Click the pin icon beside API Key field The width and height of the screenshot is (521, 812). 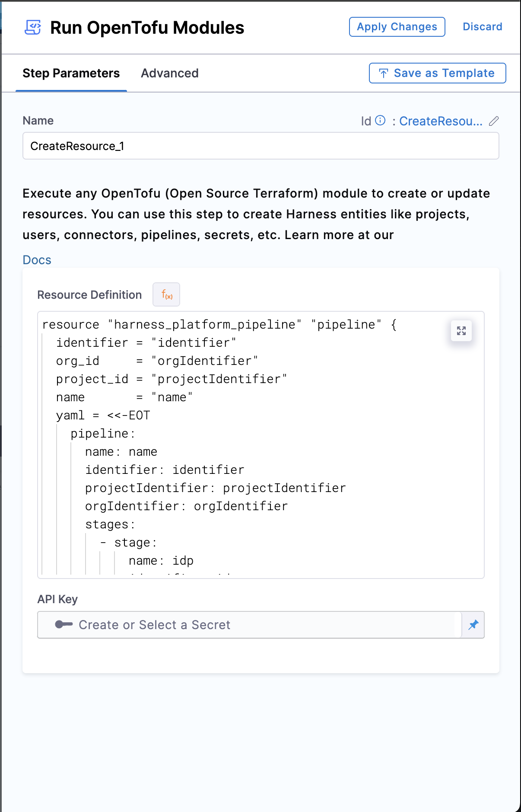coord(473,625)
